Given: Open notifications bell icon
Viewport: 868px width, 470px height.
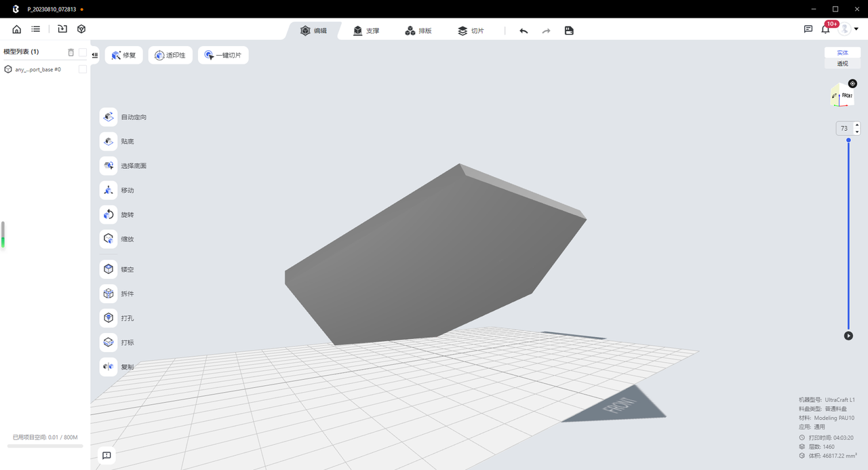Looking at the screenshot, I should (825, 29).
